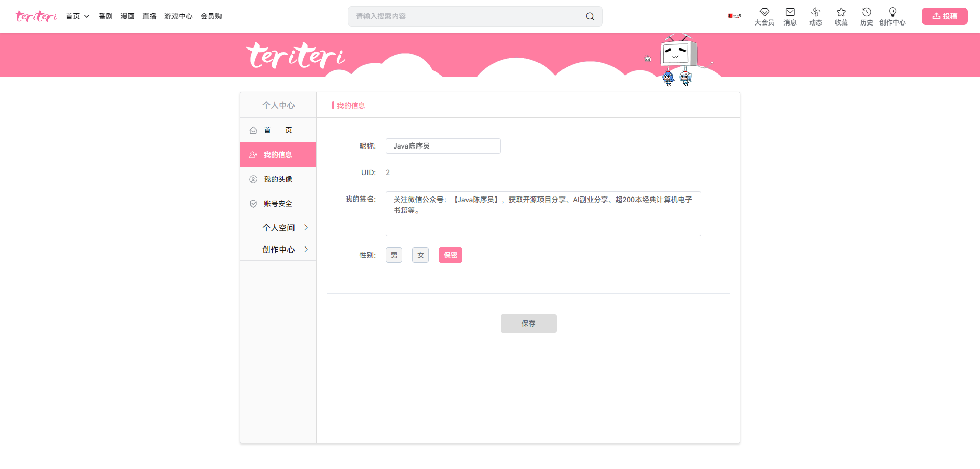Click the 保存 button
This screenshot has height=469, width=980.
point(529,324)
